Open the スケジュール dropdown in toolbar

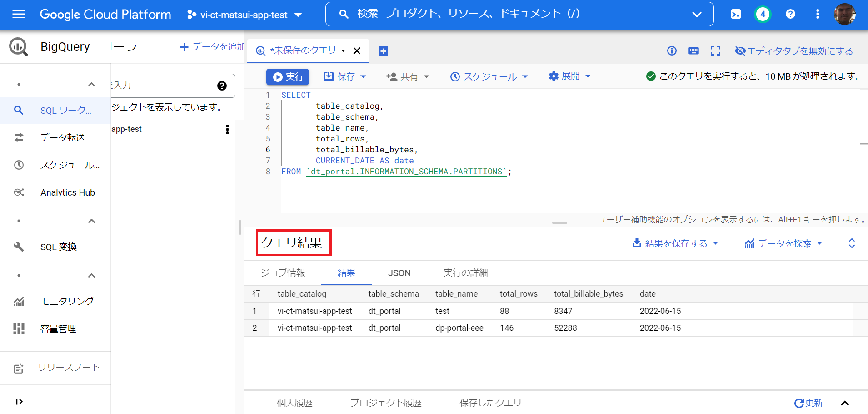(x=489, y=76)
